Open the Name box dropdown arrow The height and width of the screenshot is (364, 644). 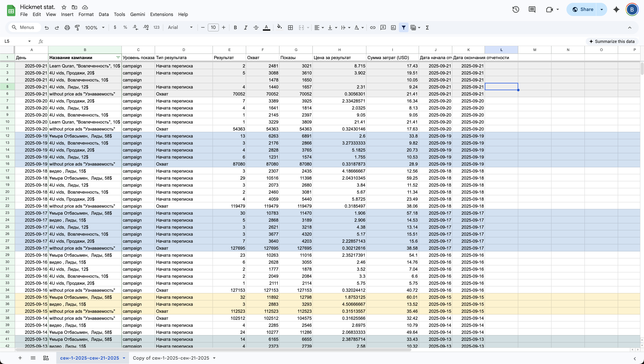(30, 41)
